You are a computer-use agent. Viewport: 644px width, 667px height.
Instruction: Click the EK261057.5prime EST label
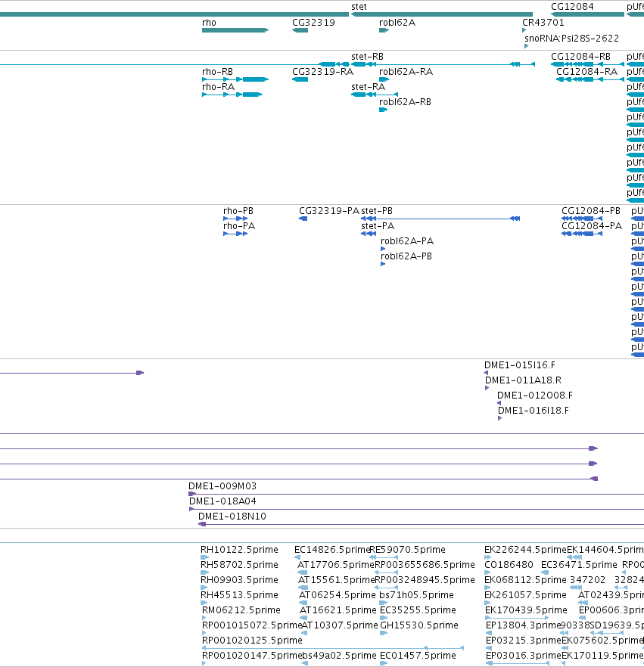526,595
